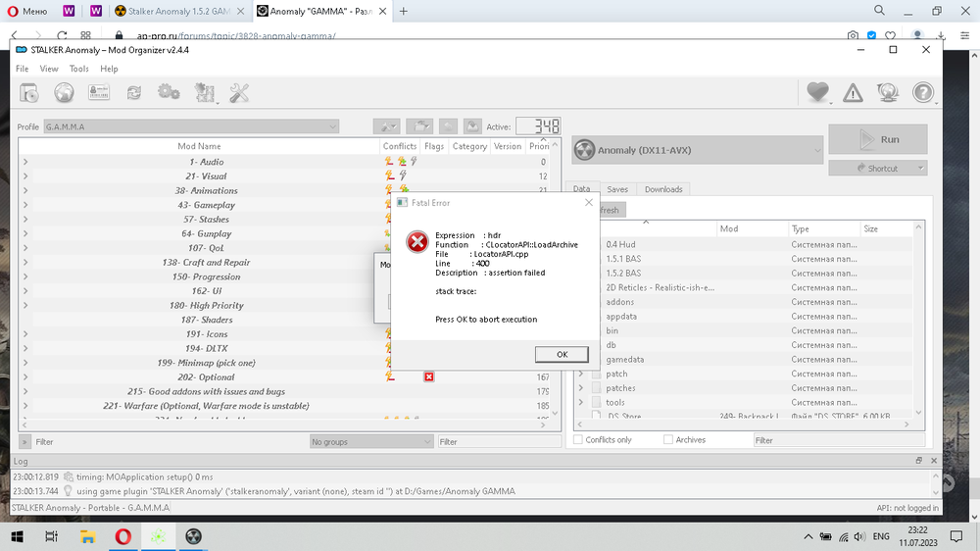Click the mod list Filter input field
Viewport: 980px width, 551px height.
[167, 442]
